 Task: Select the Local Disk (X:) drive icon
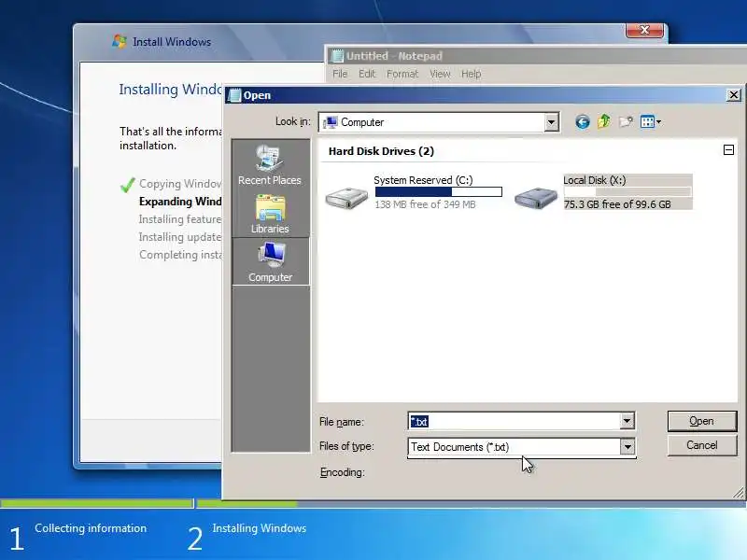pos(536,197)
